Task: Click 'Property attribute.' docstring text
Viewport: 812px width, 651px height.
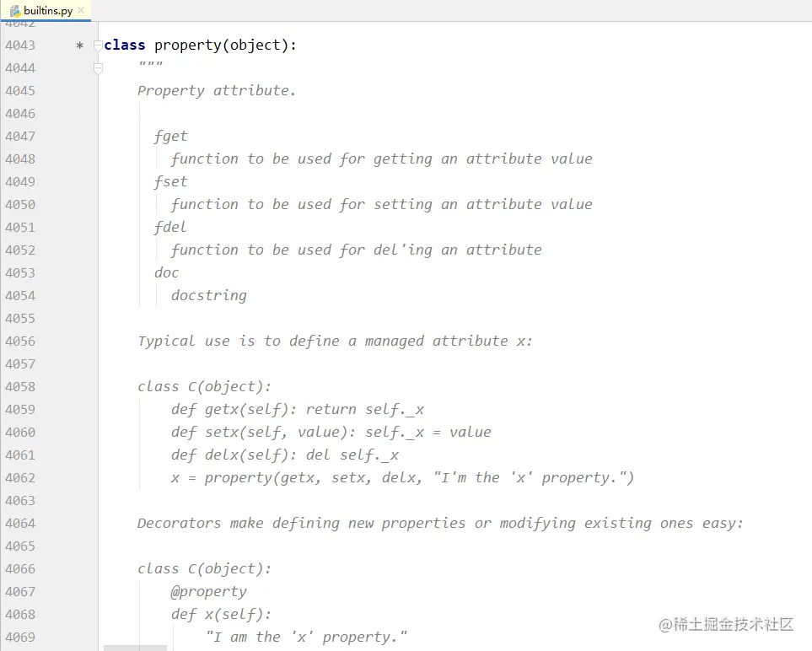Action: point(217,91)
